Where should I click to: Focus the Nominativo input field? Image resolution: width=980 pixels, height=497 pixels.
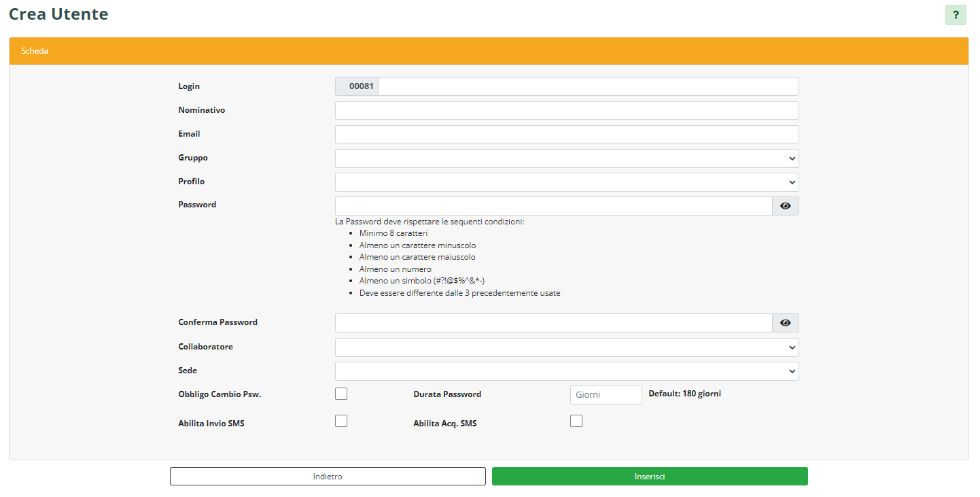[566, 111]
